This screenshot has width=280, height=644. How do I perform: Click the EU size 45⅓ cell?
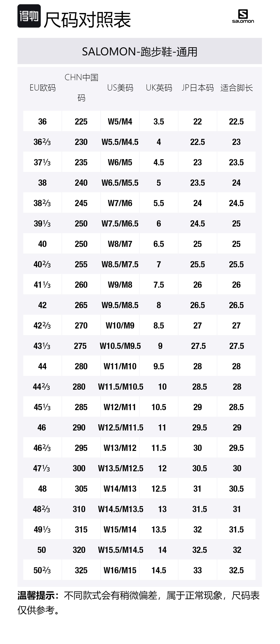[42, 407]
